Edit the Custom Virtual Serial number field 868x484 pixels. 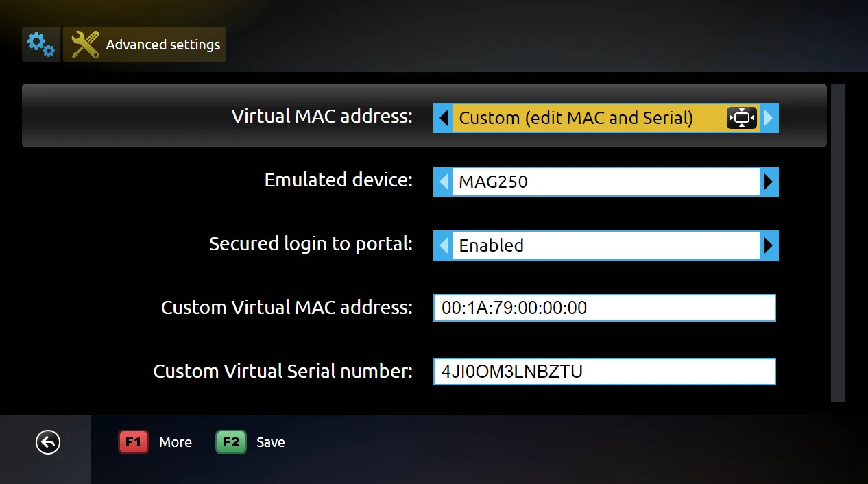click(x=605, y=372)
